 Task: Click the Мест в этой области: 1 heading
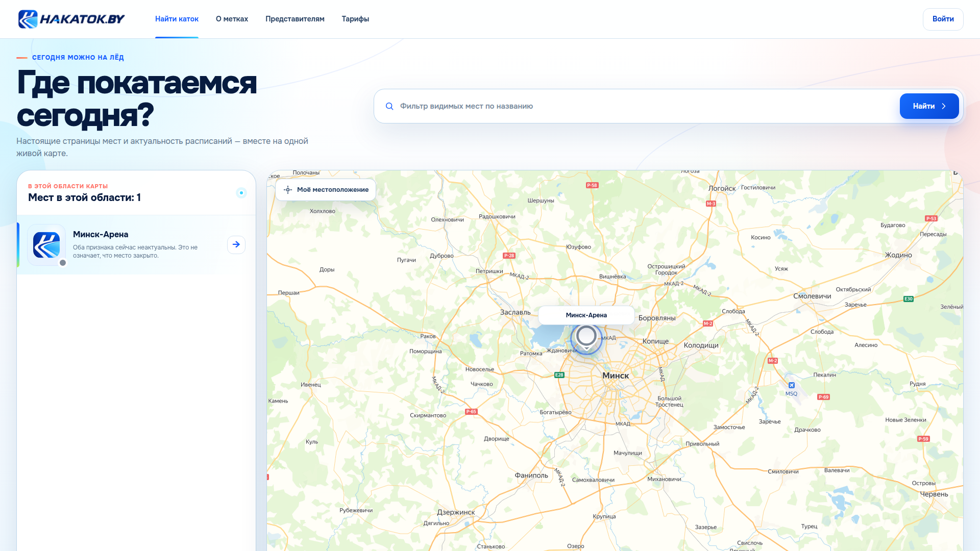[x=85, y=197]
